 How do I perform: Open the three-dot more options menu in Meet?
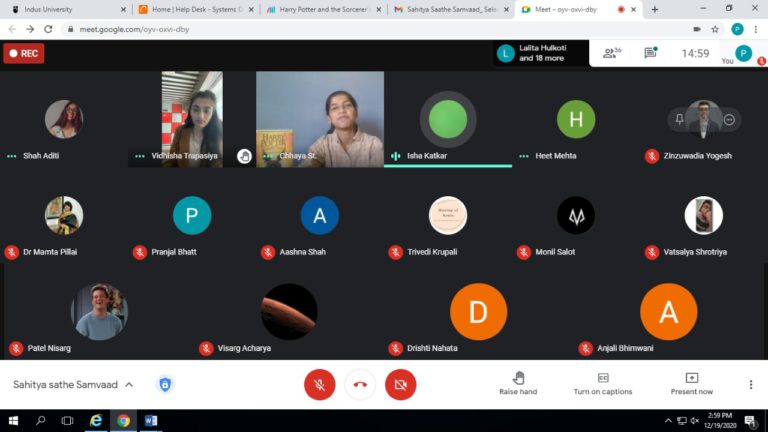pyautogui.click(x=751, y=384)
